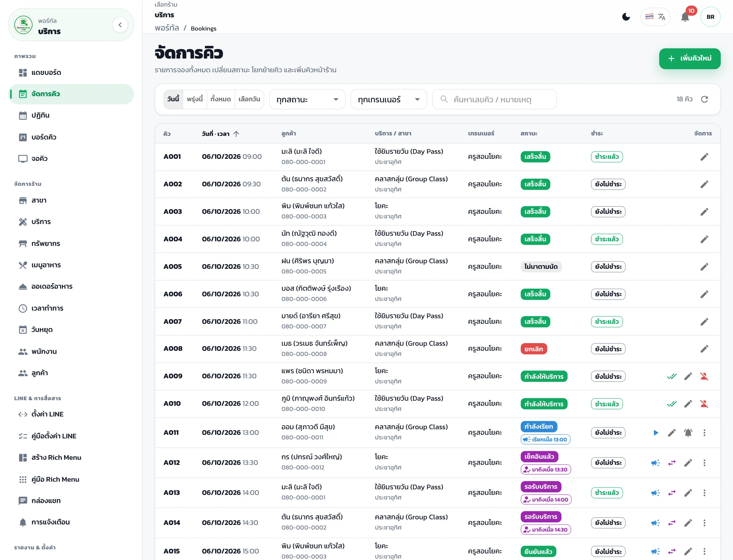The image size is (733, 560).
Task: Edit booking A014 with pencil icon
Action: point(688,523)
